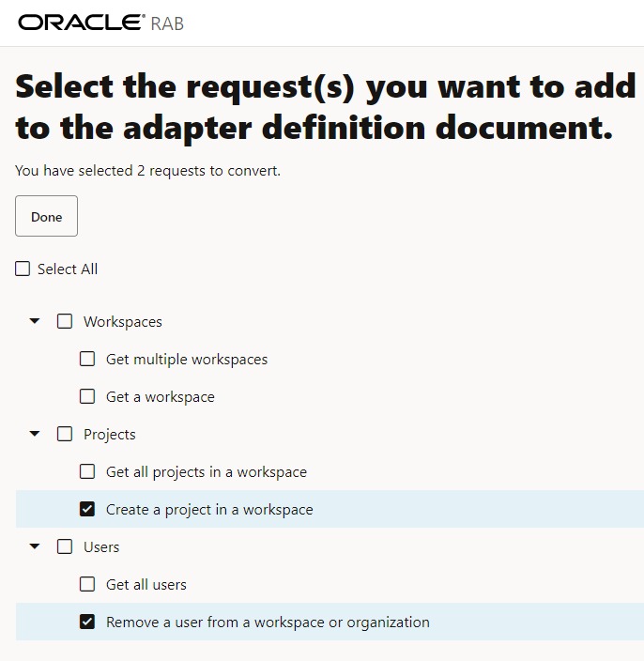Check the Get all users box
Image resolution: width=644 pixels, height=661 pixels.
(x=87, y=584)
